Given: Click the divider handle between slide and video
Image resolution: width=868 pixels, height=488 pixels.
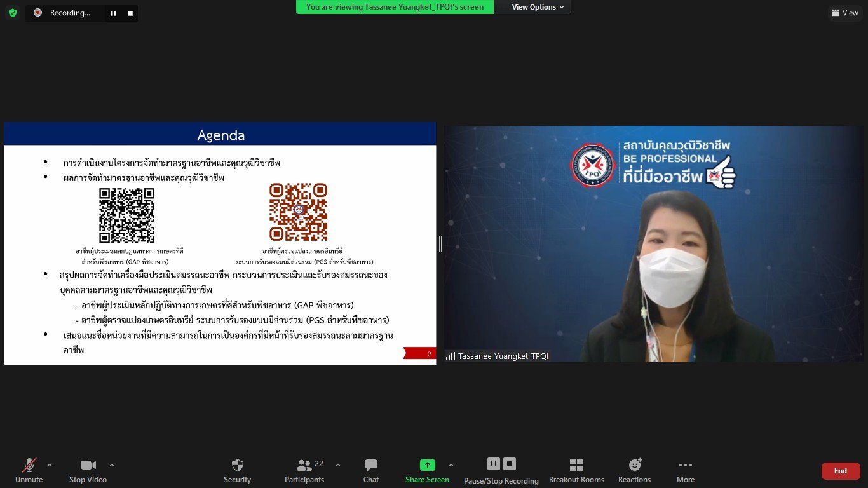Looking at the screenshot, I should 440,244.
